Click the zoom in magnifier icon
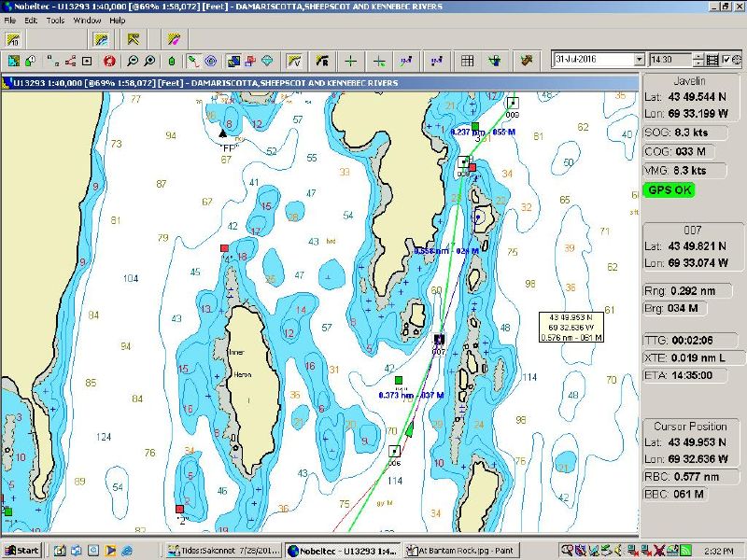Image resolution: width=747 pixels, height=560 pixels. [148, 61]
